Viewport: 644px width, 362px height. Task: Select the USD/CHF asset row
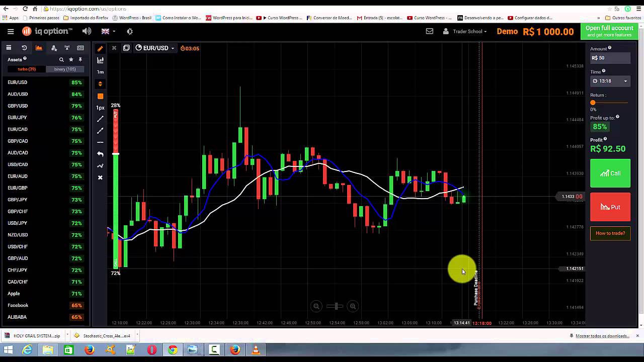coord(45,246)
